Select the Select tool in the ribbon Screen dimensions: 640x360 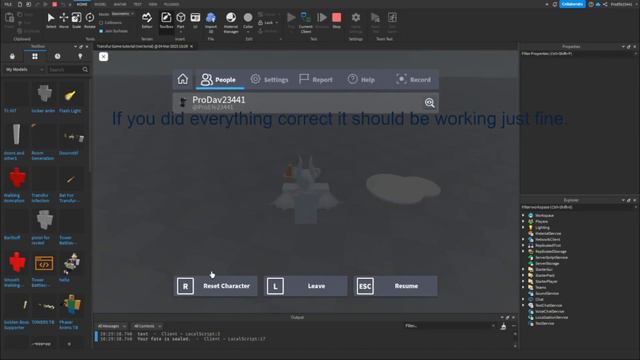pyautogui.click(x=51, y=20)
